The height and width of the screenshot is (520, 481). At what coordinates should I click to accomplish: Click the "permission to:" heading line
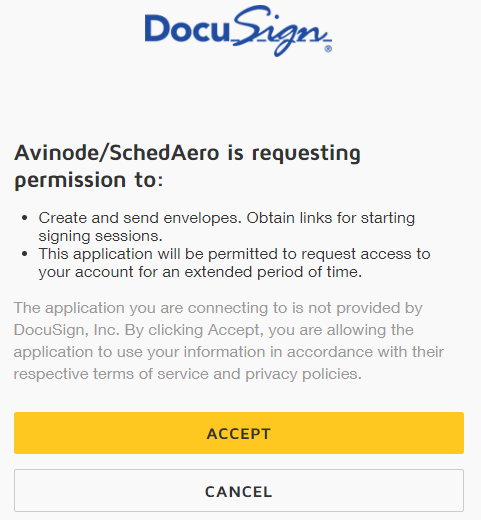(89, 180)
